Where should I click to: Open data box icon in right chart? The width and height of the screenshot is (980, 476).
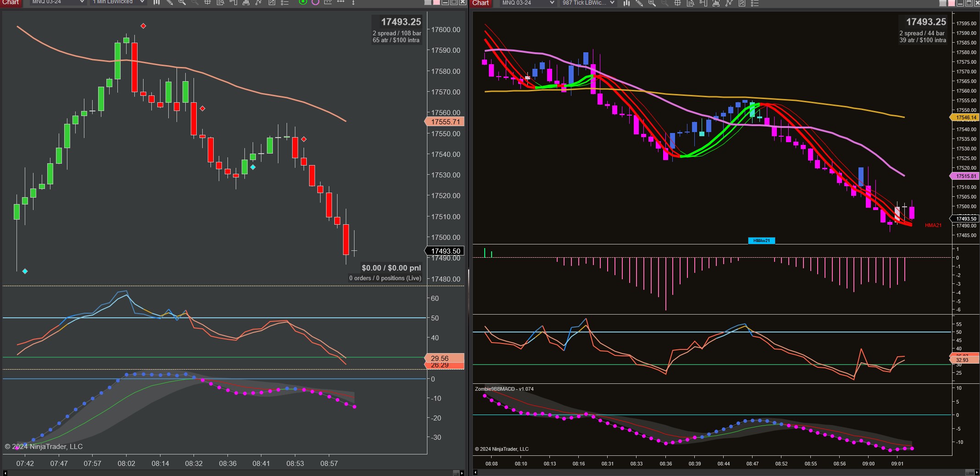click(690, 3)
